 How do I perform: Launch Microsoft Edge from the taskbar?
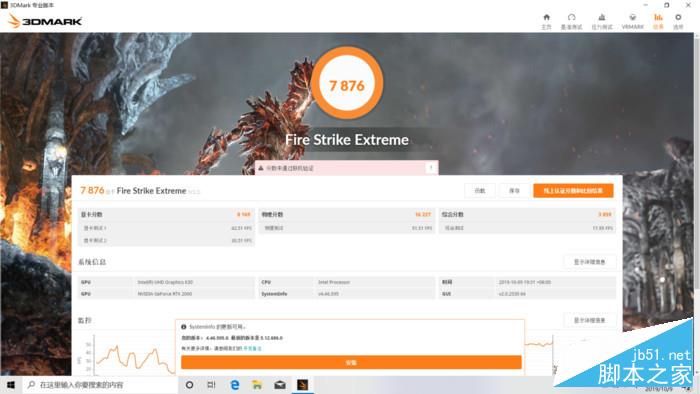(234, 385)
